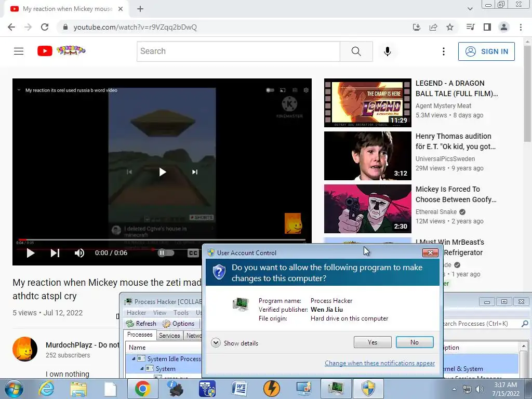532x399 pixels.
Task: Open YouTube hamburger guide menu
Action: [19, 51]
